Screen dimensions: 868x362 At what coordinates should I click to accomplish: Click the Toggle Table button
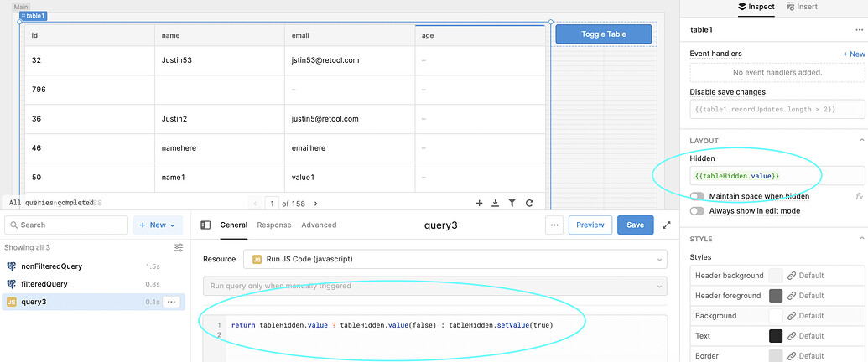click(603, 34)
